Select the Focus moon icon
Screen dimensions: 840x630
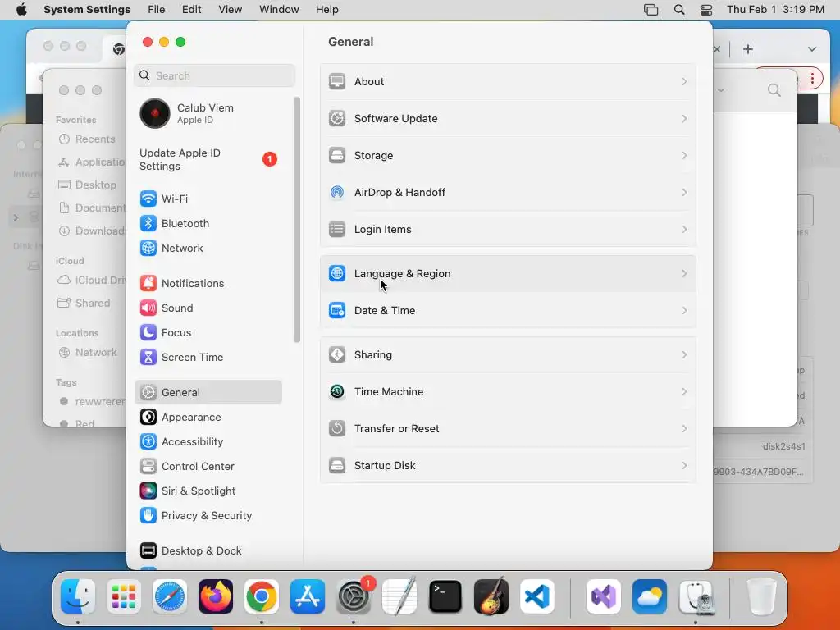pos(148,333)
